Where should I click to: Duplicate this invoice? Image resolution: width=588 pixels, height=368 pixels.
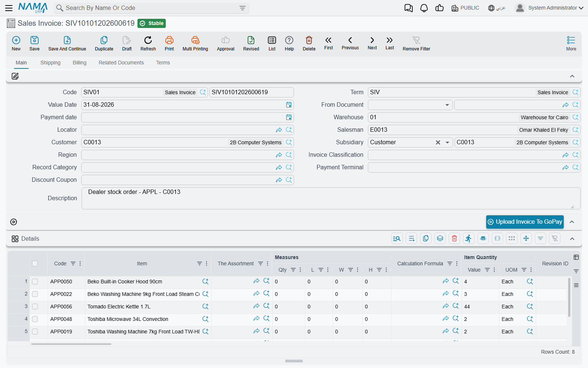tap(104, 43)
